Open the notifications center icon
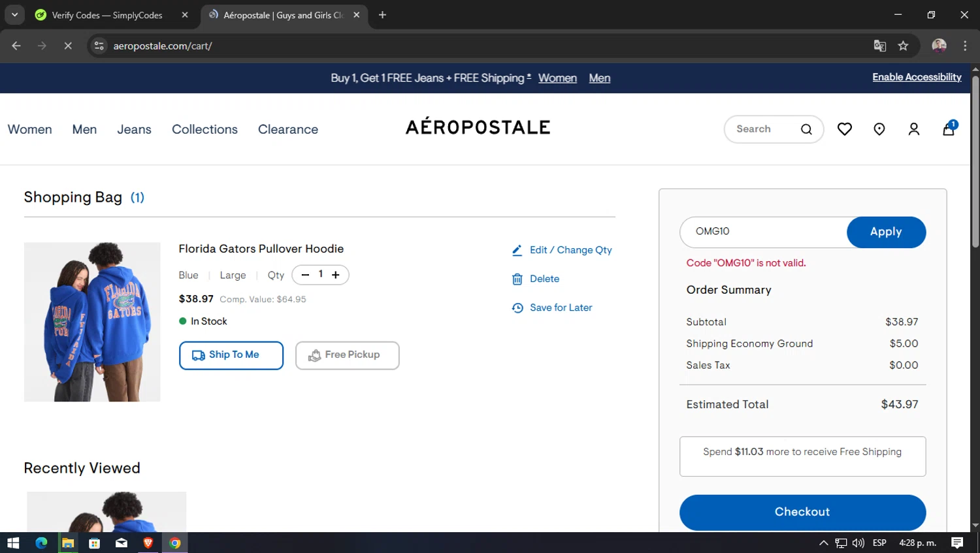This screenshot has height=553, width=980. point(957,543)
